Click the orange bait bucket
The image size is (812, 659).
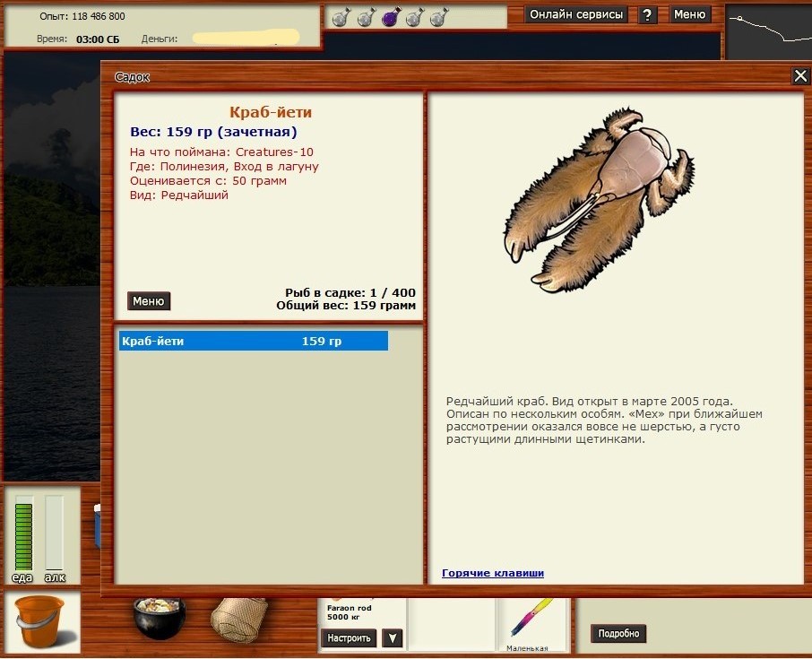point(41,621)
